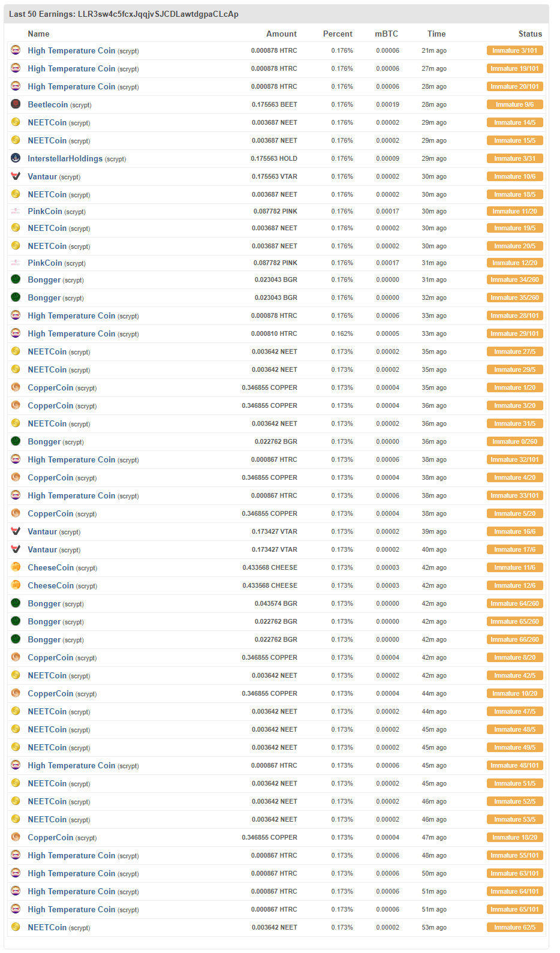Image resolution: width=560 pixels, height=953 pixels.
Task: Click the Last 50 Earnings panel title
Action: click(124, 14)
